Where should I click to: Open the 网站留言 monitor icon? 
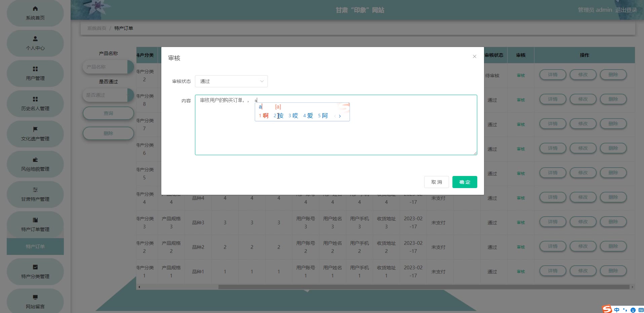coord(35,297)
